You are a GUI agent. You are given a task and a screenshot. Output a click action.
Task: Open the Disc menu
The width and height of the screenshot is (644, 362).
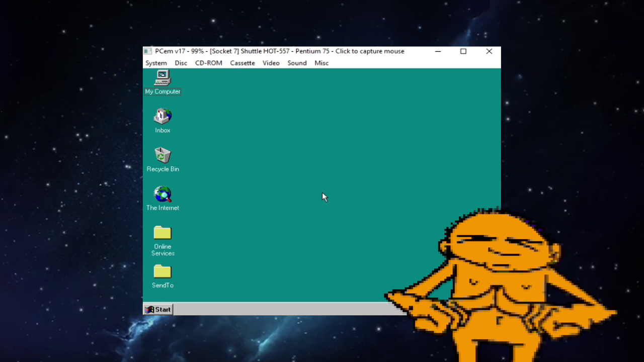coord(181,63)
